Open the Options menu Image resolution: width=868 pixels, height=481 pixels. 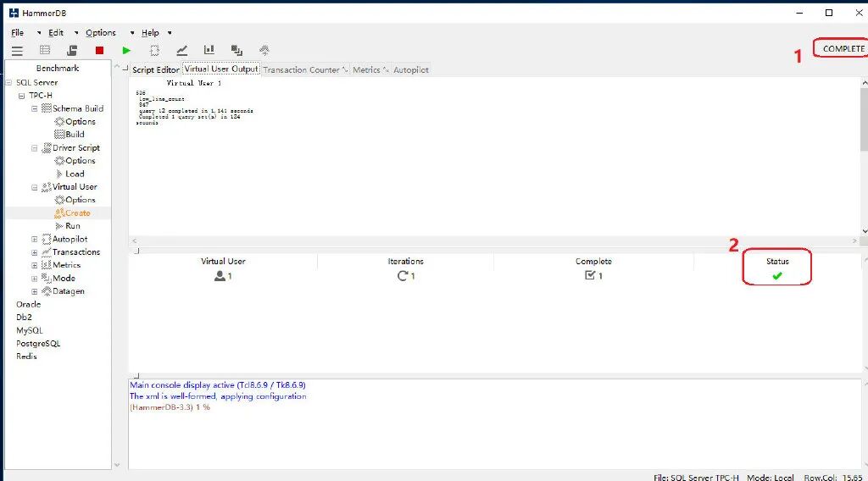101,33
